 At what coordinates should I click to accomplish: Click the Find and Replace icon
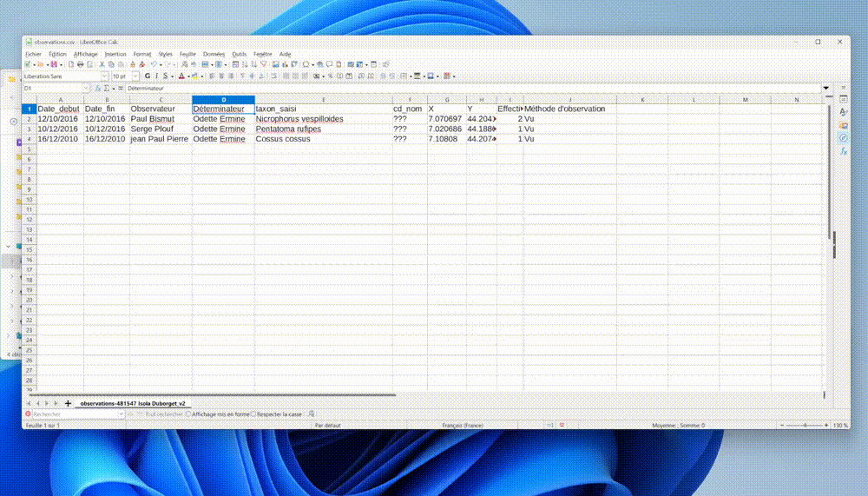coord(184,64)
